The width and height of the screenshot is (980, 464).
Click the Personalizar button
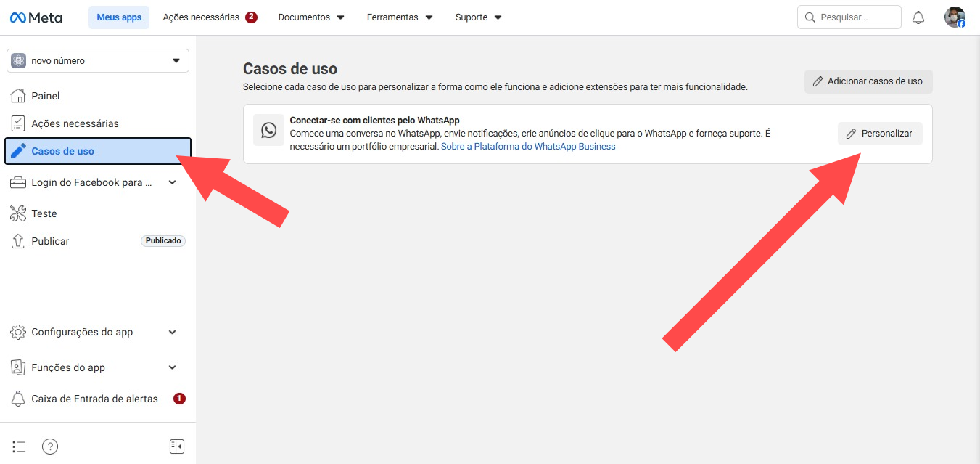[880, 134]
